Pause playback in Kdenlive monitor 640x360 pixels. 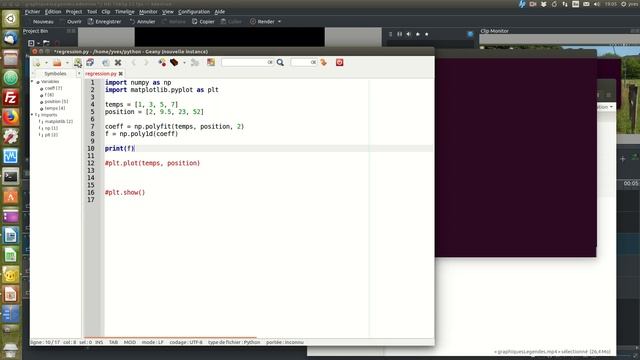coord(400,34)
